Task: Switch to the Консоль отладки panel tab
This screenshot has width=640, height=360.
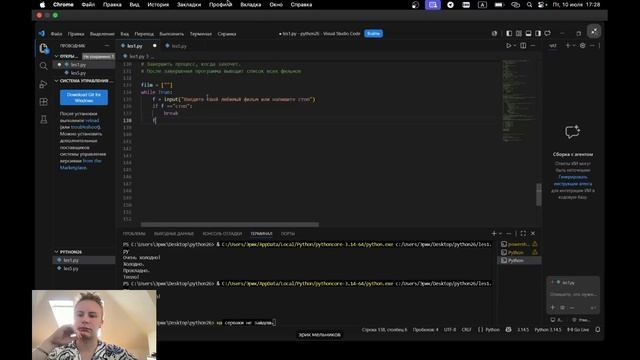Action: [222, 234]
